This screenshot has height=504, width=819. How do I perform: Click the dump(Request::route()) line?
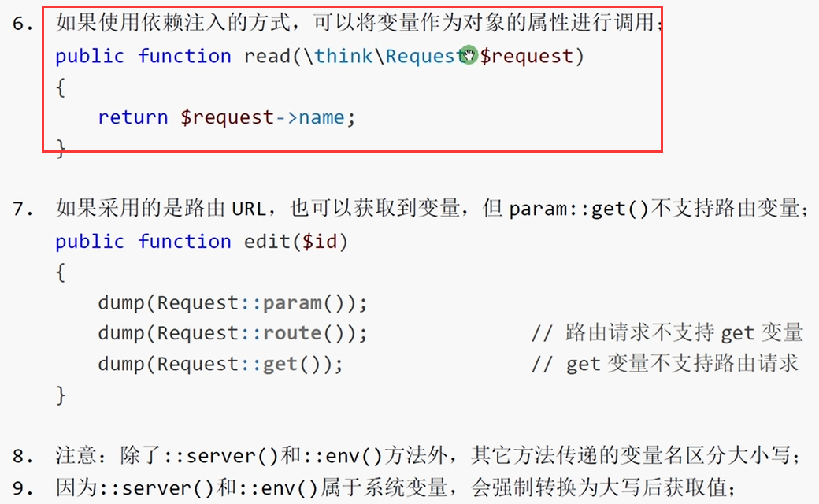(x=232, y=333)
